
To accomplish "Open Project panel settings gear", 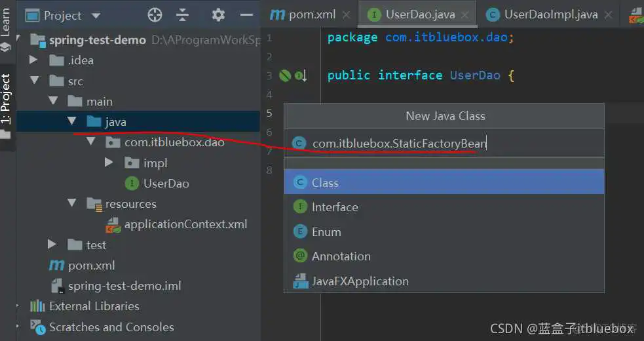I will (x=218, y=15).
